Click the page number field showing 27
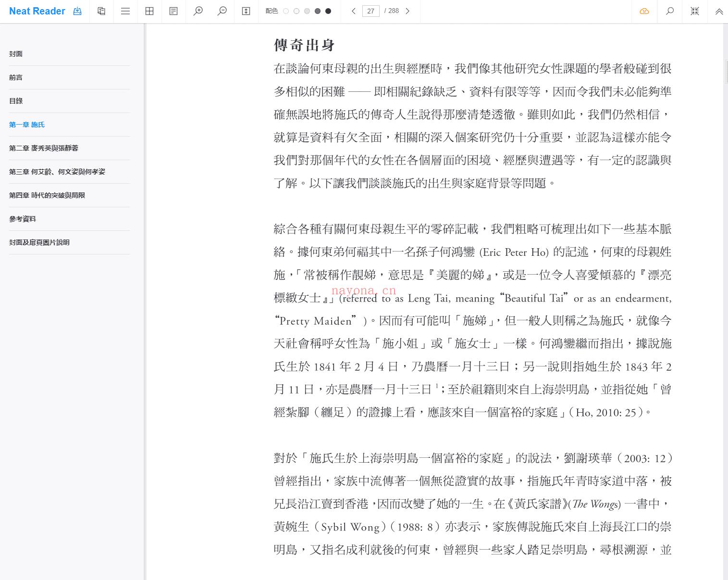Screen dimensions: 728x580 click(370, 11)
